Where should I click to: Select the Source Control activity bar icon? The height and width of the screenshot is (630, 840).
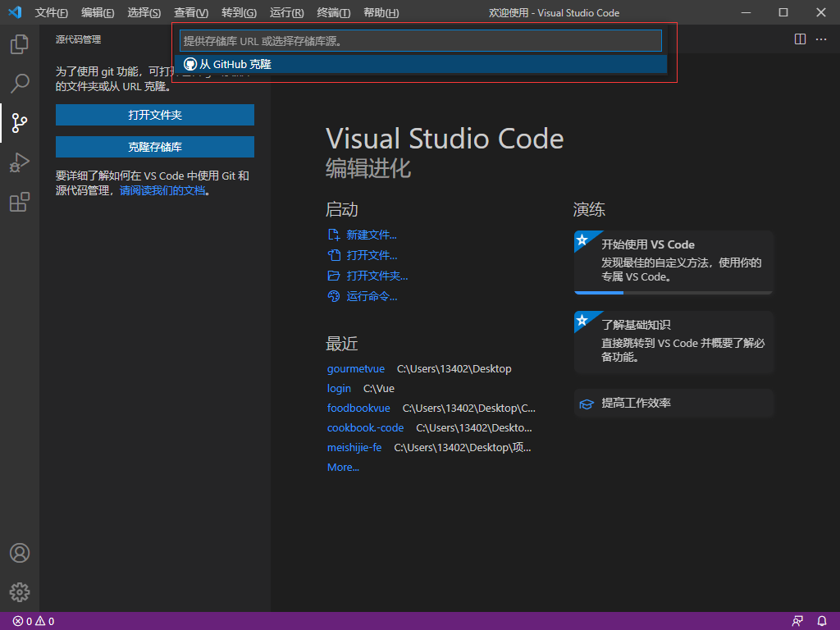click(x=20, y=123)
